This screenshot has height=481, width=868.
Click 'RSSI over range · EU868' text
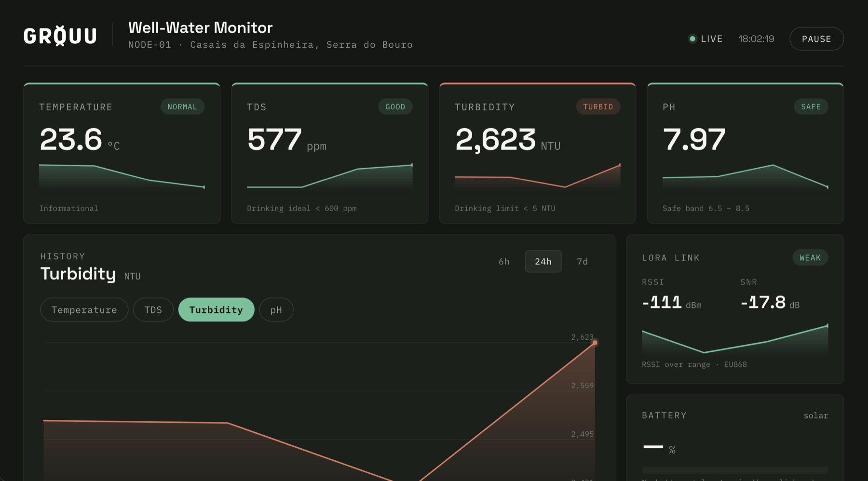click(694, 364)
